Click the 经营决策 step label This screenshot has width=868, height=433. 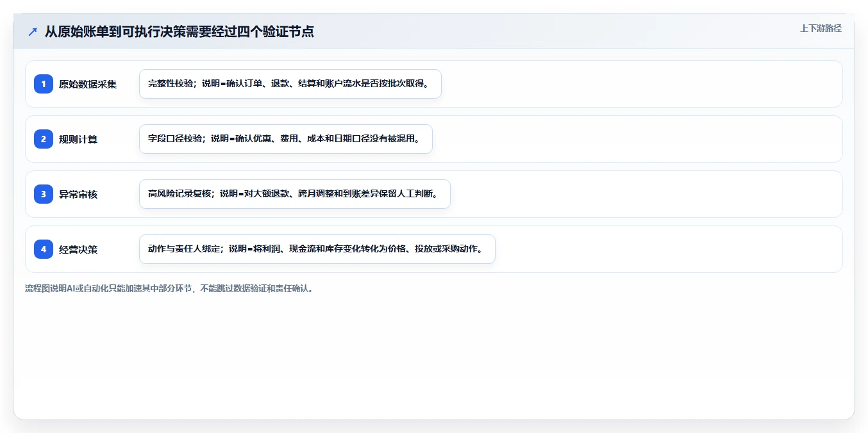pos(78,249)
